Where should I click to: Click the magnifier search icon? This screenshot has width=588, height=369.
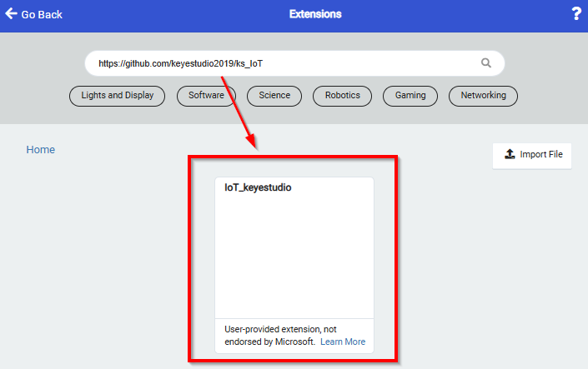[486, 62]
